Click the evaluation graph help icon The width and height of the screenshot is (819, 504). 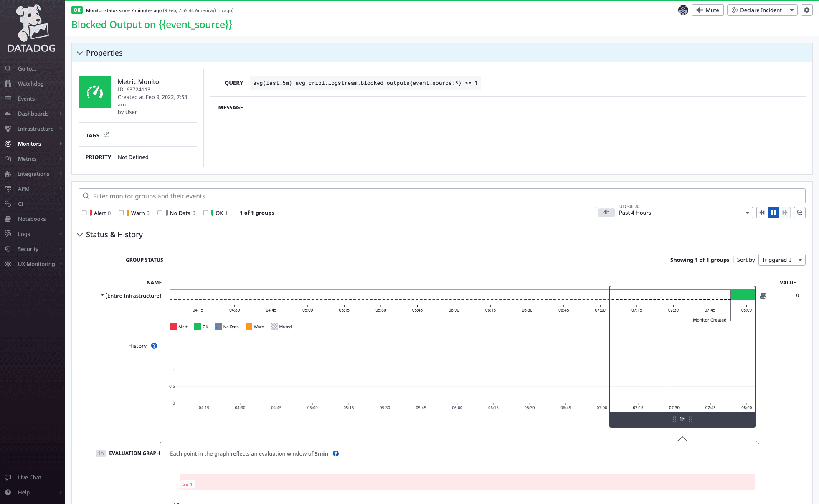[336, 453]
